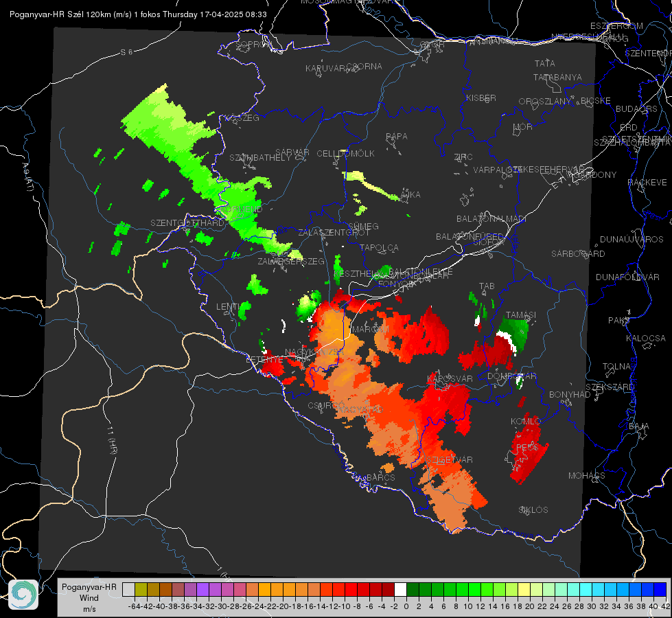Click the TAB city label
Screen dimensions: 672x618
(487, 286)
